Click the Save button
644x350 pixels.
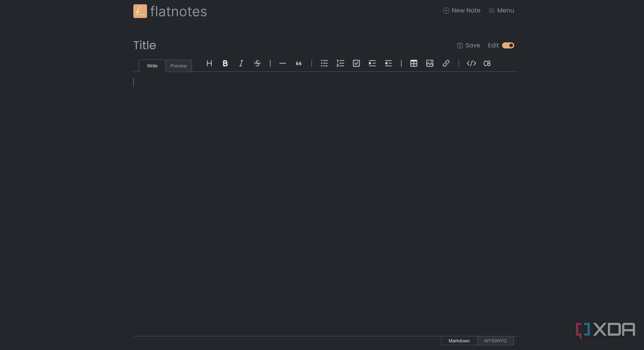tap(469, 45)
